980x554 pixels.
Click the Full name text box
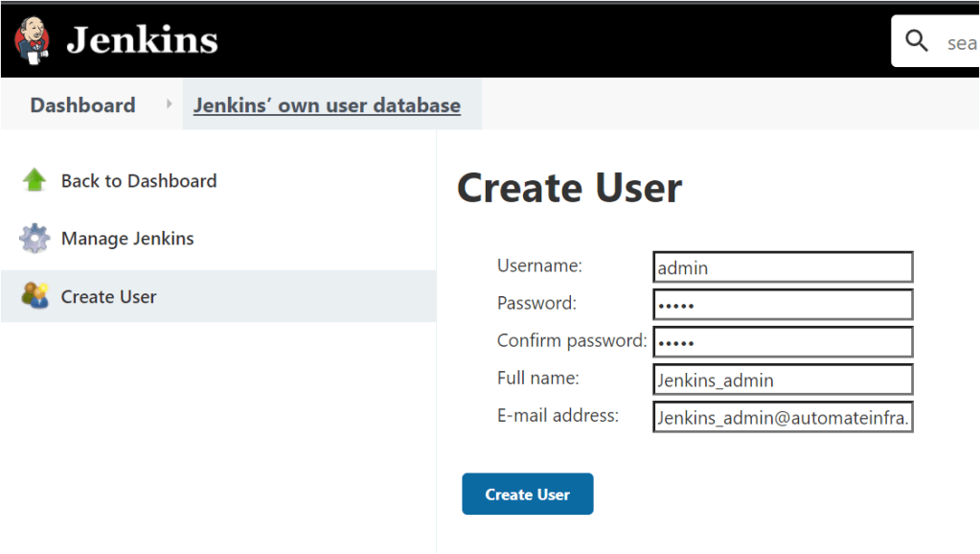pyautogui.click(x=782, y=380)
